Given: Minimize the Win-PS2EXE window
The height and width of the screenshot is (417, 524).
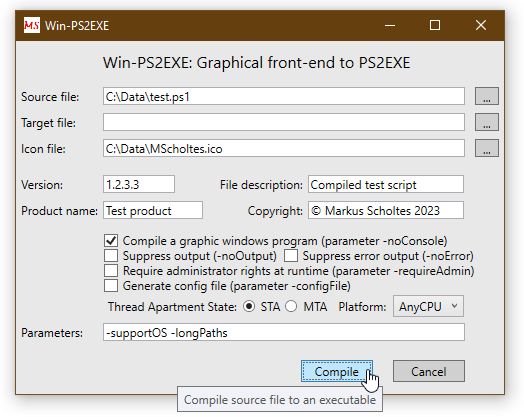Looking at the screenshot, I should tap(390, 25).
